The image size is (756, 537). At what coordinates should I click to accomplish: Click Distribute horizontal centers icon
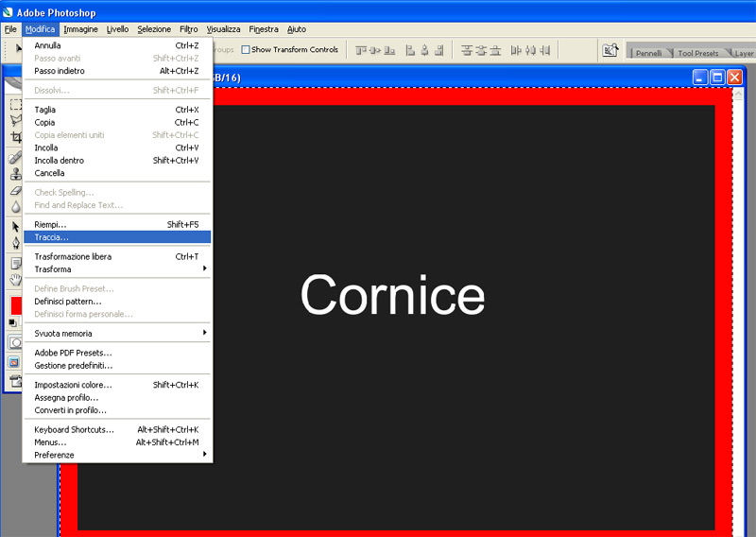[x=530, y=50]
